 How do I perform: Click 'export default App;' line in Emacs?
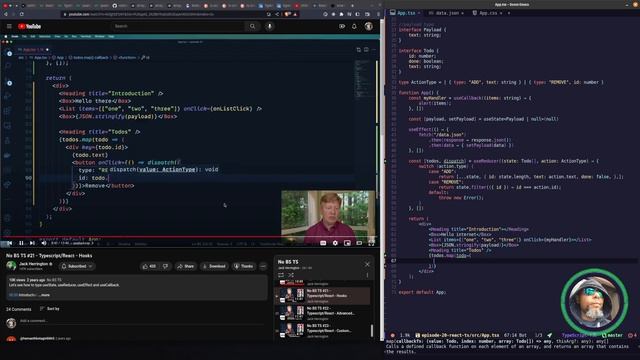click(422, 292)
